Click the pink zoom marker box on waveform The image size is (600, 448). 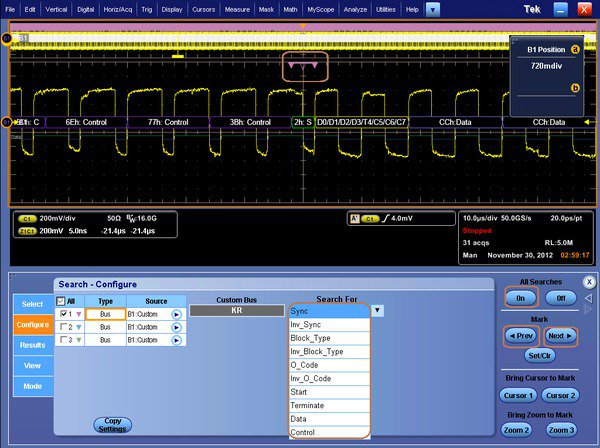point(303,65)
